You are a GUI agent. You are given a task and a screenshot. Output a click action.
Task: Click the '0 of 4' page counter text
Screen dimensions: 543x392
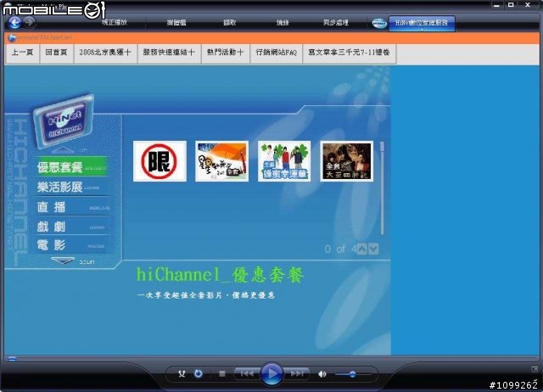coord(340,249)
